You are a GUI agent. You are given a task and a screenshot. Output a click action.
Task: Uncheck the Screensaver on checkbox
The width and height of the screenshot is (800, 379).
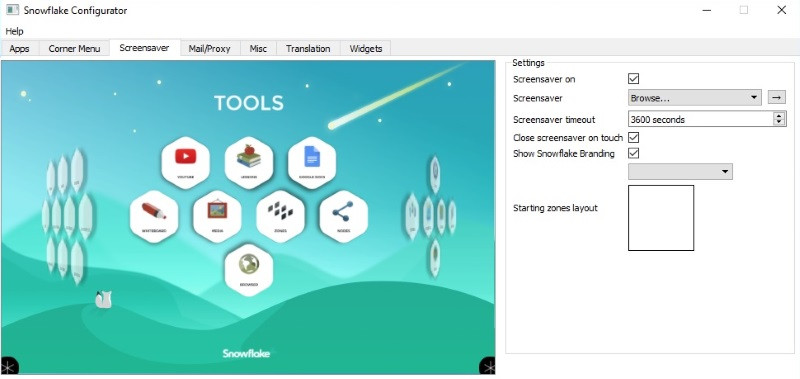click(634, 79)
